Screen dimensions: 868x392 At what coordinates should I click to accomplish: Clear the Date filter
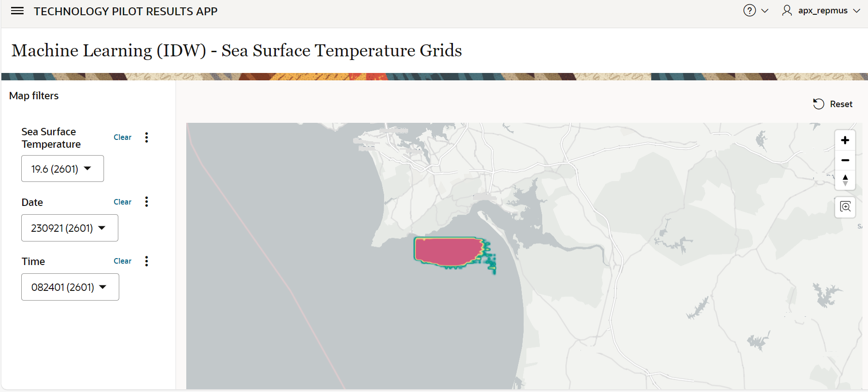(122, 202)
